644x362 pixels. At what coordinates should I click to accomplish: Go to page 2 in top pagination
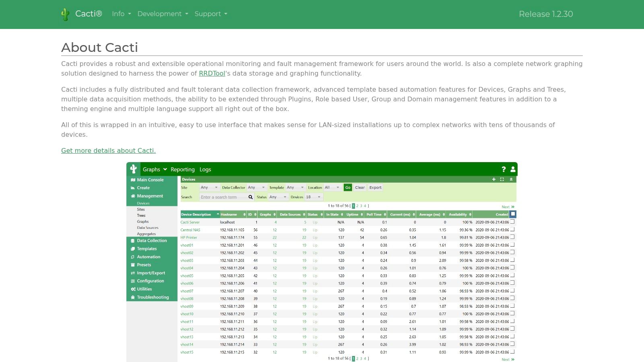[357, 206]
